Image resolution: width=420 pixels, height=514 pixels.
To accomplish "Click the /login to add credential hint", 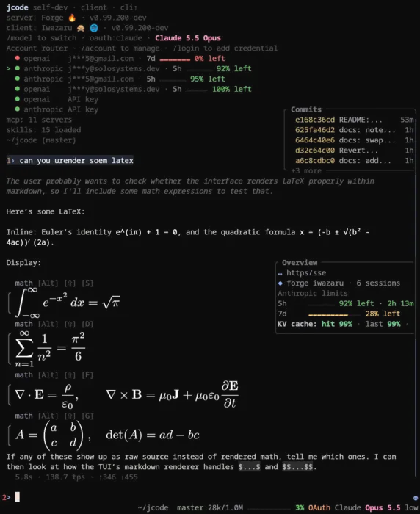I will click(225, 48).
